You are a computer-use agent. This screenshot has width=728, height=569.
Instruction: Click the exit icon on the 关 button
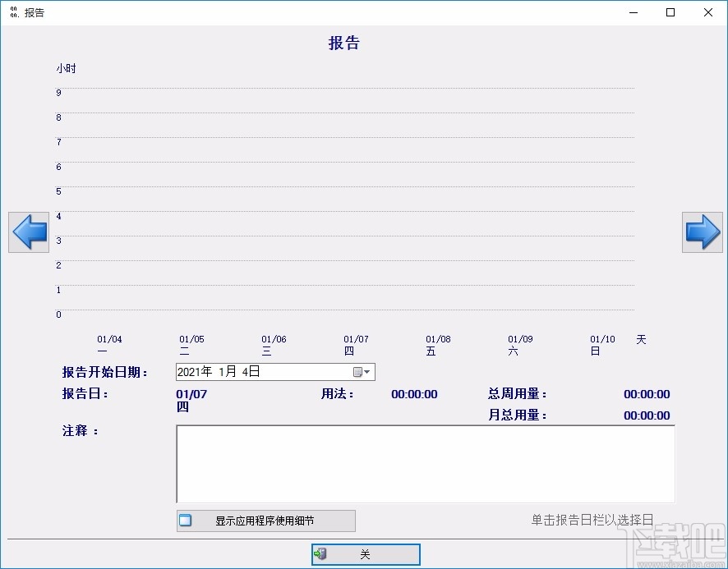(320, 554)
